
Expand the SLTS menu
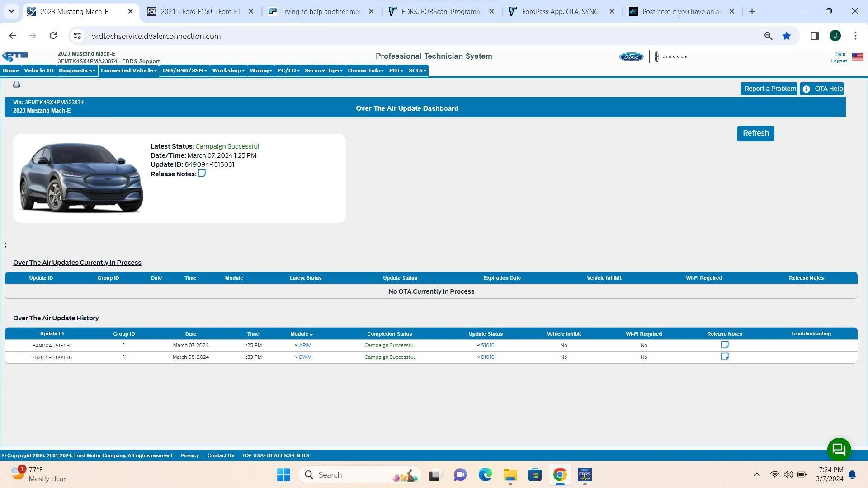pyautogui.click(x=417, y=70)
